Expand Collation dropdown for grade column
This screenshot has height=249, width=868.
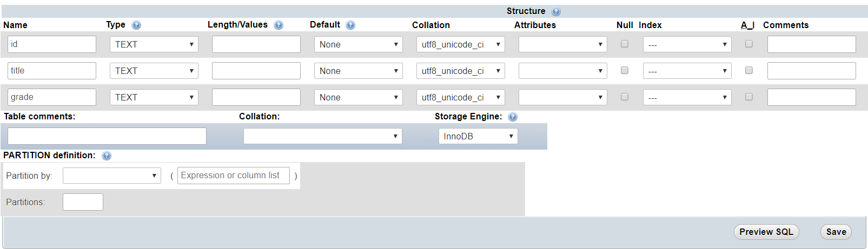coord(460,97)
